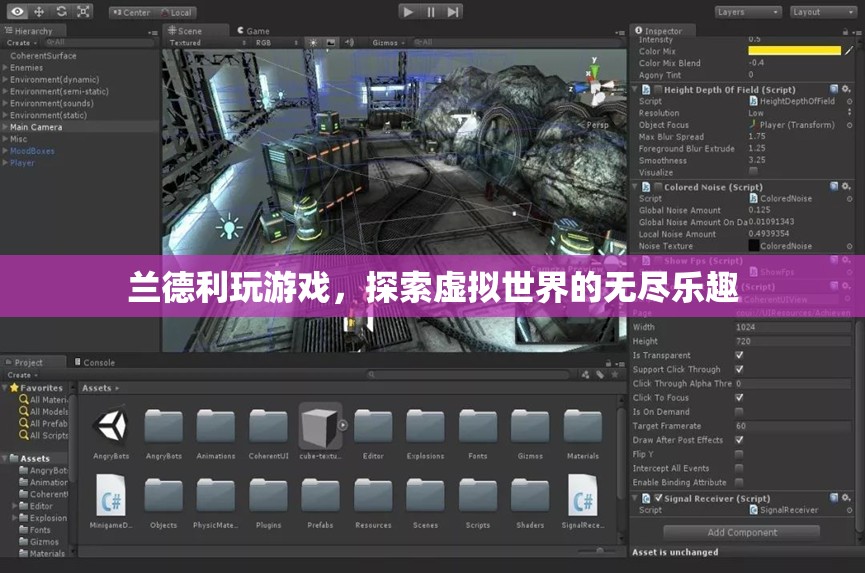
Task: Open the RGB render mode dropdown
Action: tap(277, 42)
